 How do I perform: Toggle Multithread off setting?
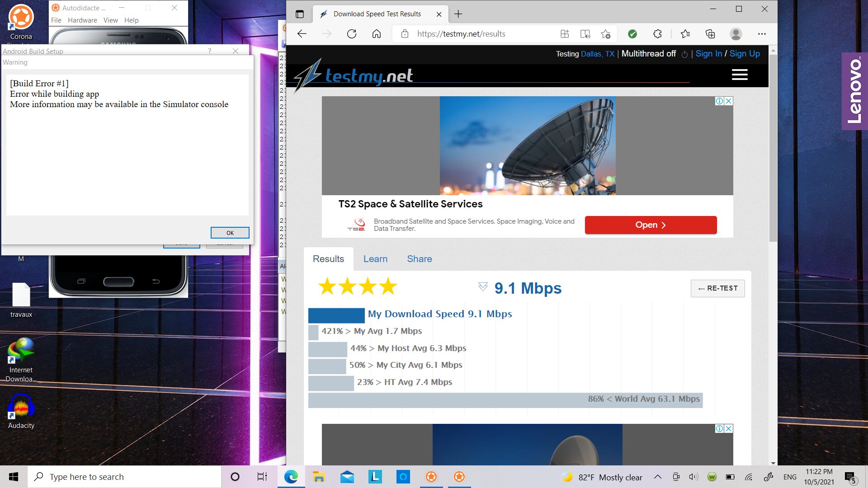coord(649,54)
